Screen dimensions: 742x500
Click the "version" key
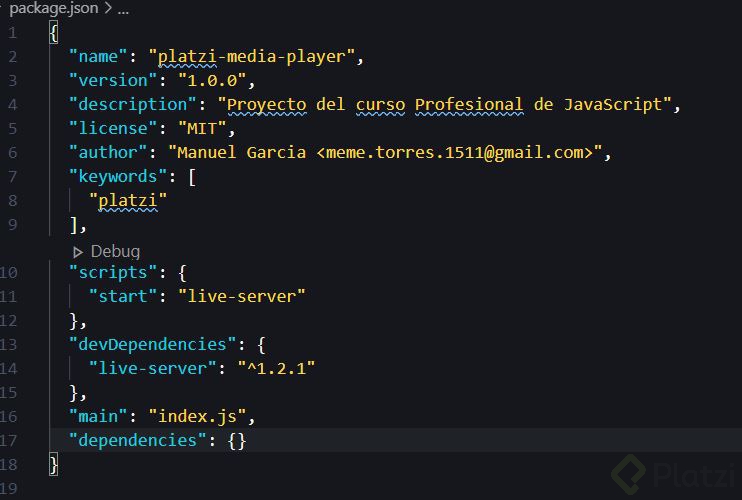coord(113,80)
